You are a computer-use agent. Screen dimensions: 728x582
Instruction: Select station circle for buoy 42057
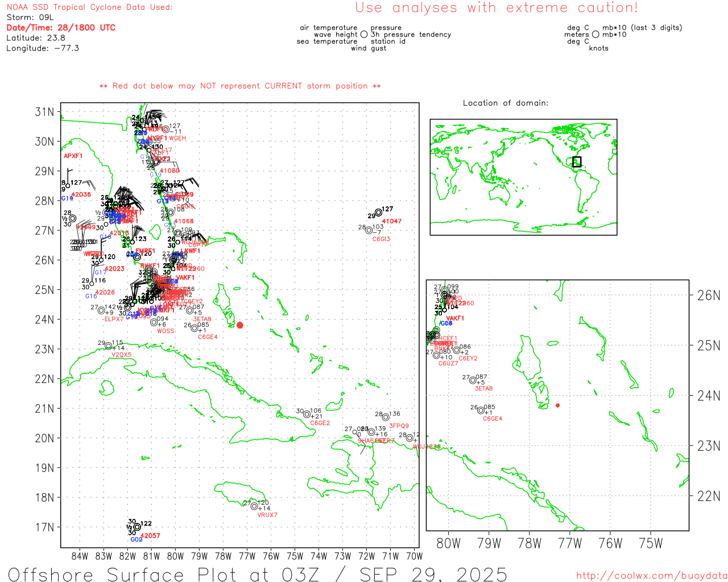137,527
